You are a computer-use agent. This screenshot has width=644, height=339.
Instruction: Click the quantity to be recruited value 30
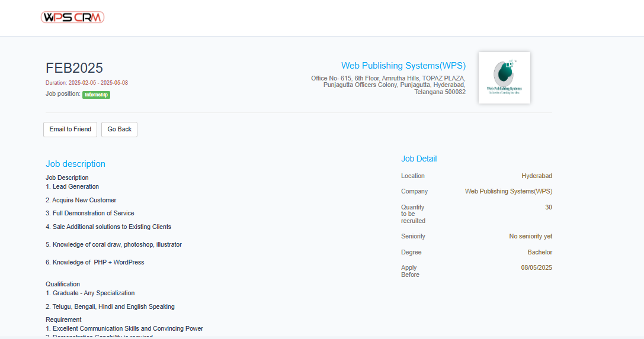coord(548,207)
